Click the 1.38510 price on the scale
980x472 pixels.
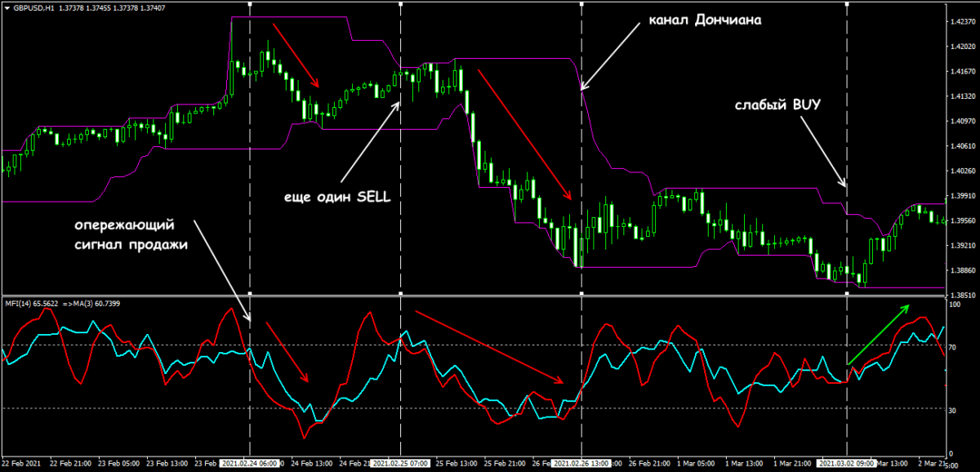(962, 295)
